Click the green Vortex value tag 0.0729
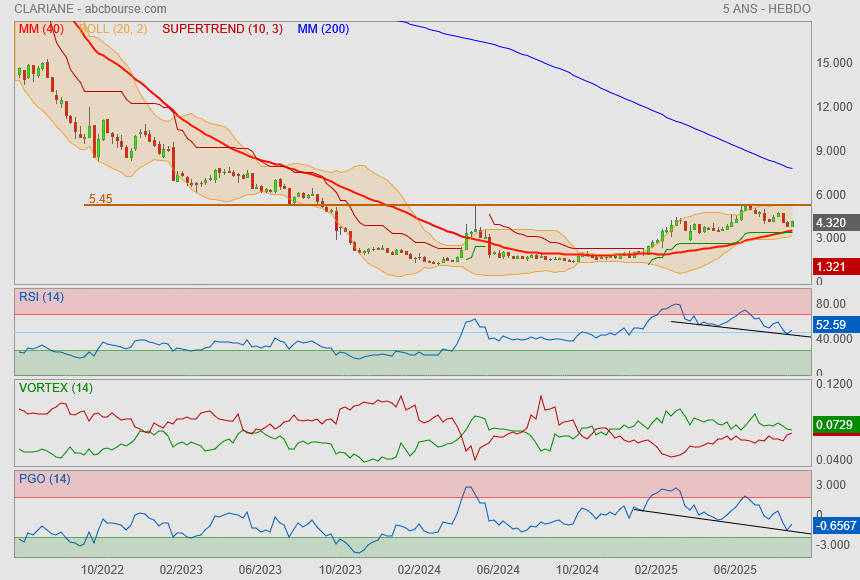This screenshot has height=580, width=860. pyautogui.click(x=833, y=426)
